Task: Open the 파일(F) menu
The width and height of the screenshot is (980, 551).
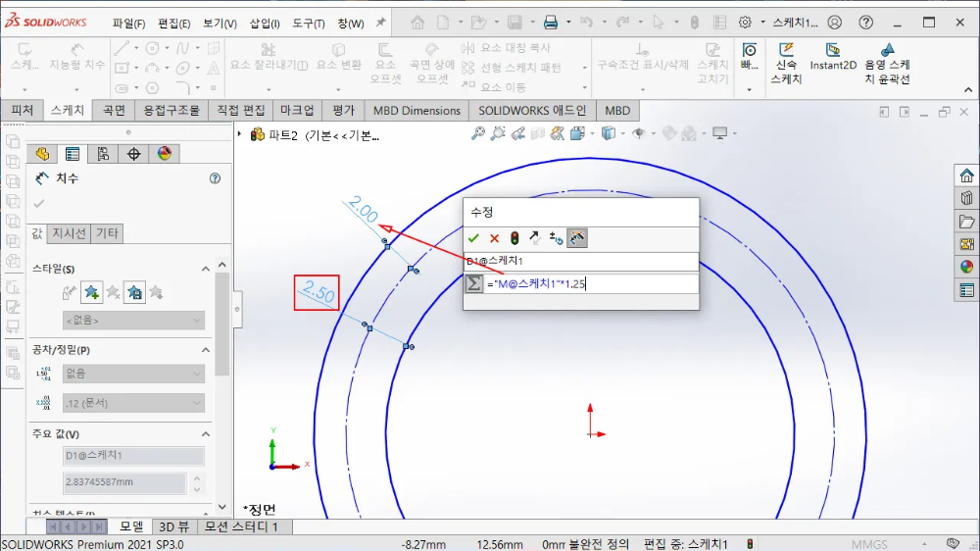Action: coord(128,24)
